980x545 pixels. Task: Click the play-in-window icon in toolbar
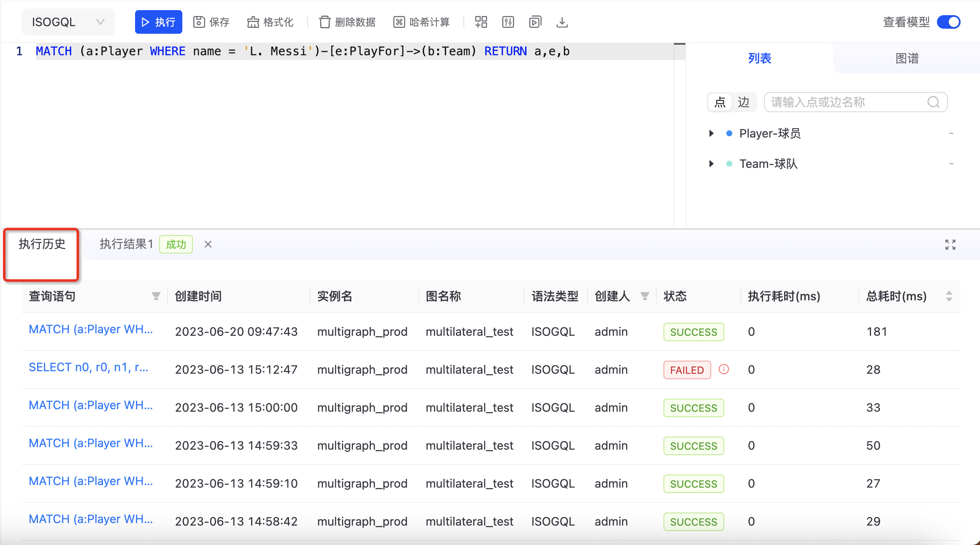[535, 22]
